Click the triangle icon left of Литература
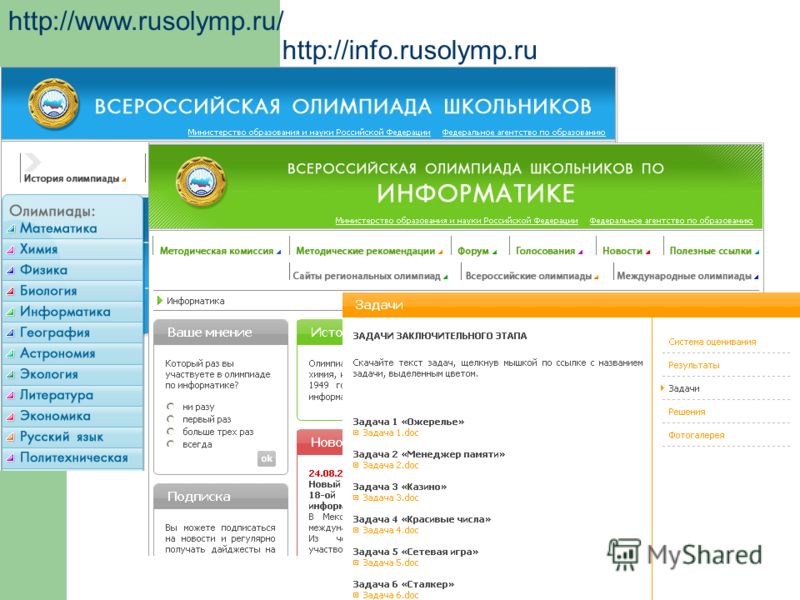Screen dimensions: 800x600 (11, 395)
